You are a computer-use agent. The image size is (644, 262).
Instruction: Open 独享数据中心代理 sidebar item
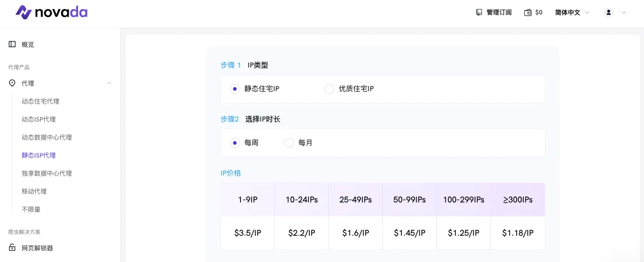coord(47,173)
